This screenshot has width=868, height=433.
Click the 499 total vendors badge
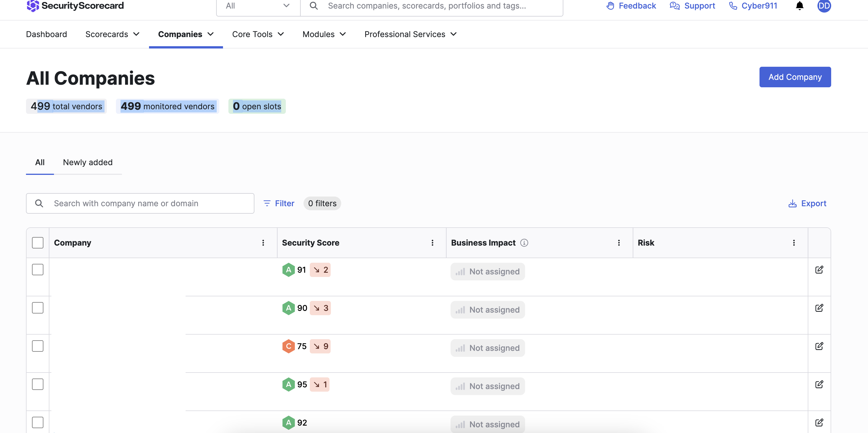coord(66,106)
